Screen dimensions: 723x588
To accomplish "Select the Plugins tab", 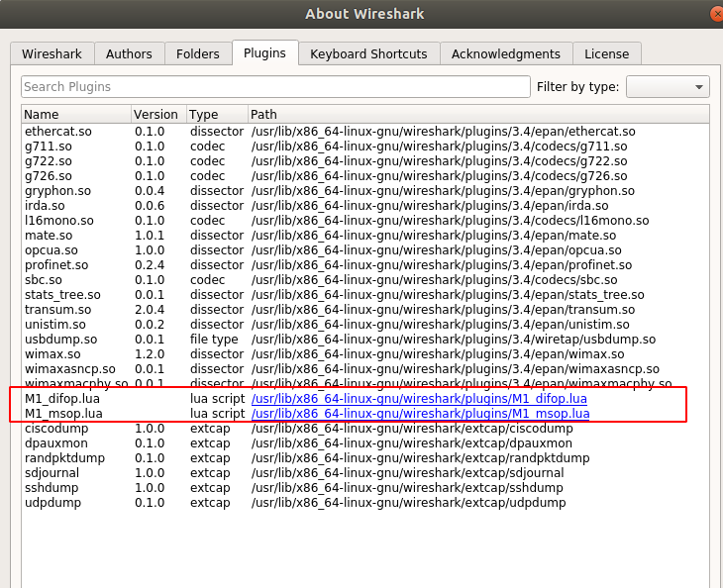I will click(265, 53).
